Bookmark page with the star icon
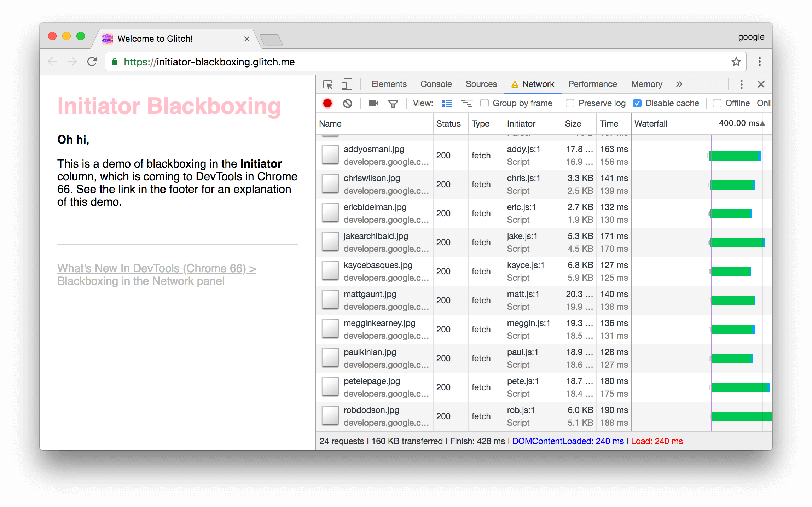The image size is (812, 507). click(x=736, y=62)
